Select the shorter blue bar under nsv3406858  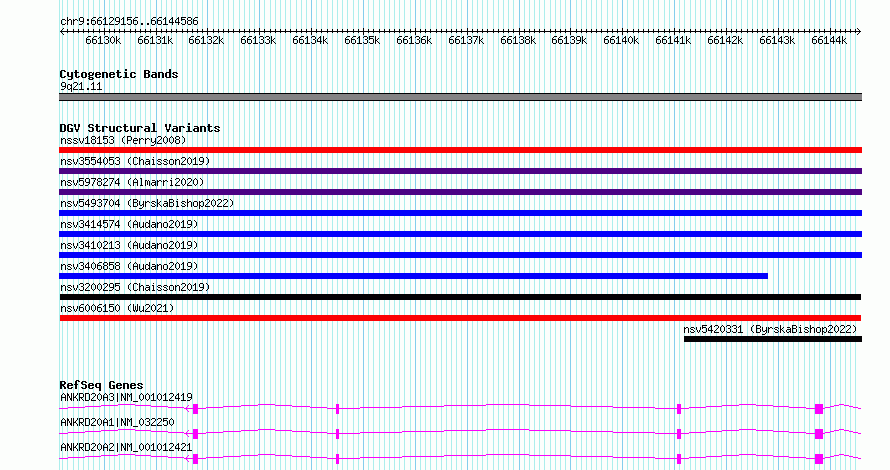tap(413, 276)
